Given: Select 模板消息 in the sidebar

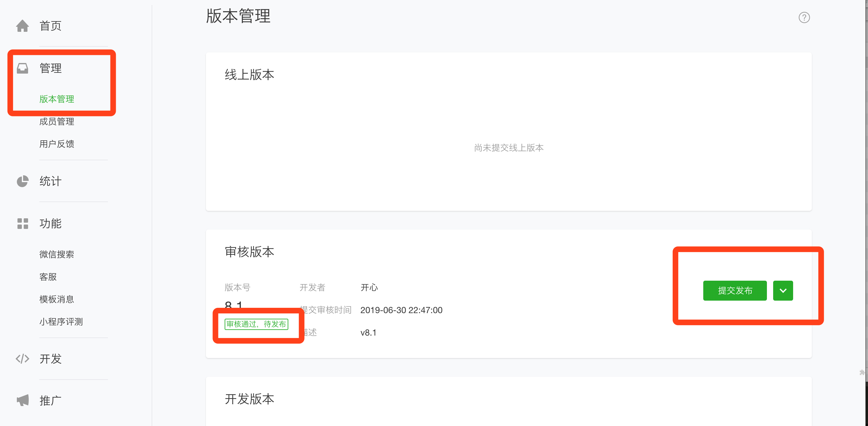Looking at the screenshot, I should (56, 299).
